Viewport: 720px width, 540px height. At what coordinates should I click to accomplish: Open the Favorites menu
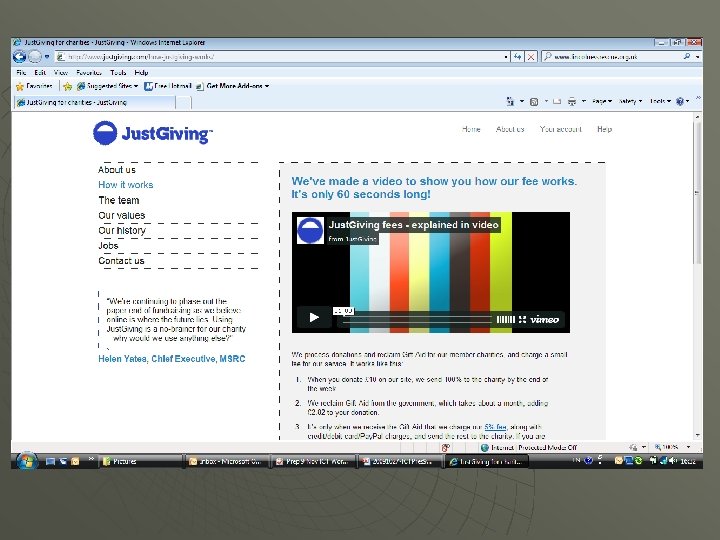click(x=89, y=73)
